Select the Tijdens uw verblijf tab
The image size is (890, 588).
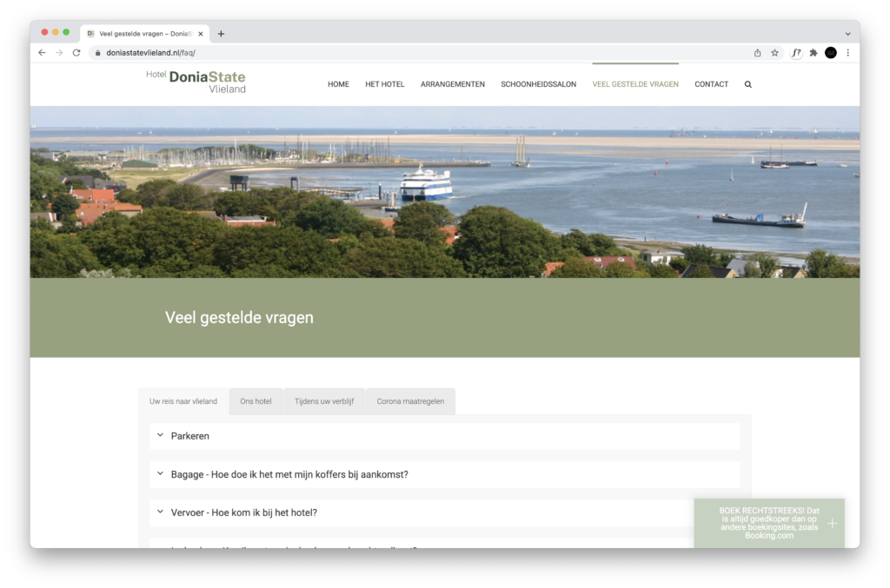tap(323, 401)
